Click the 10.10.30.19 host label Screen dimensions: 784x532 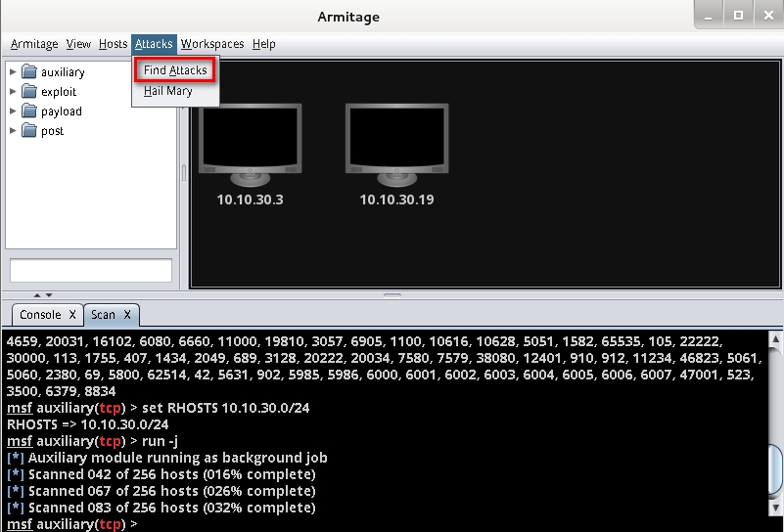point(397,199)
